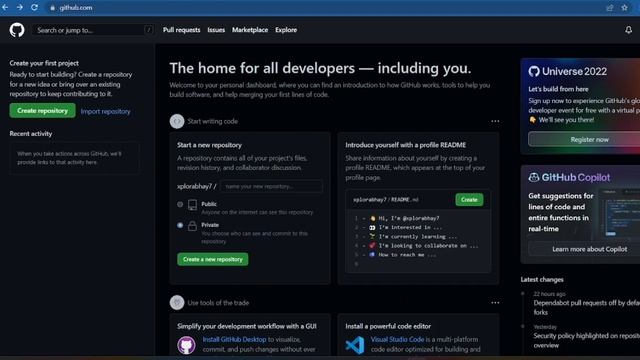Click the 'Latest changes' heading

pyautogui.click(x=542, y=280)
